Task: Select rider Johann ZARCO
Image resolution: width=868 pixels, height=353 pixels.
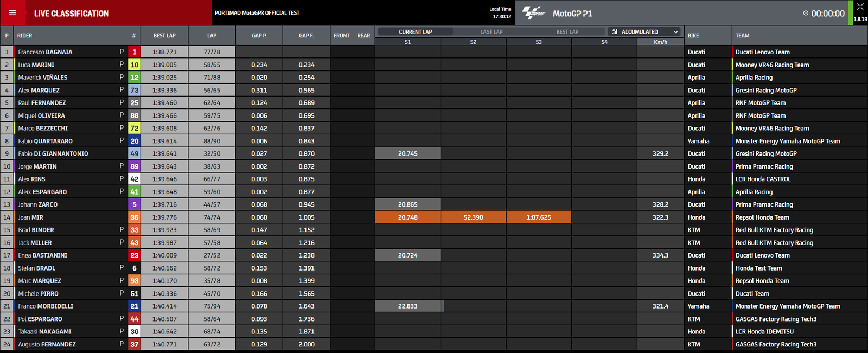Action: tap(37, 204)
